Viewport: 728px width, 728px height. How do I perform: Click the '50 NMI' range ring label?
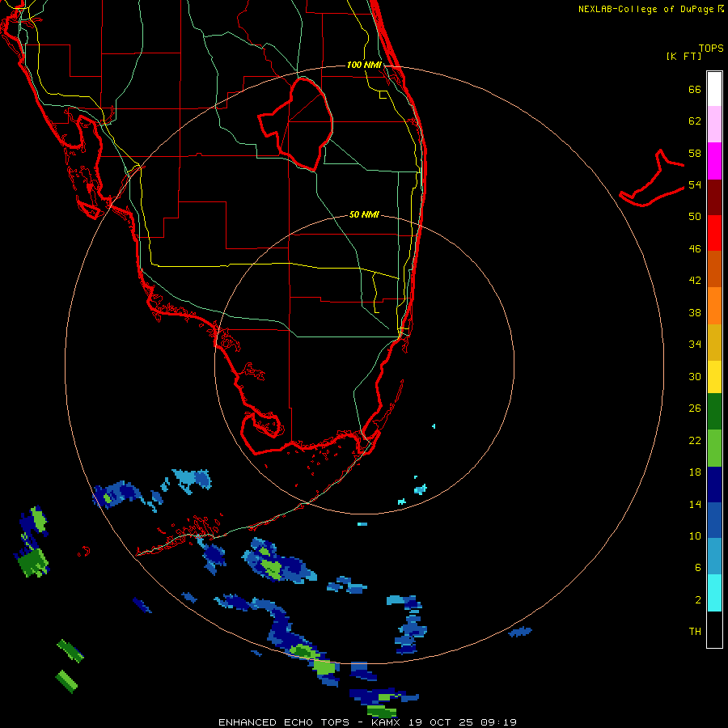[364, 214]
